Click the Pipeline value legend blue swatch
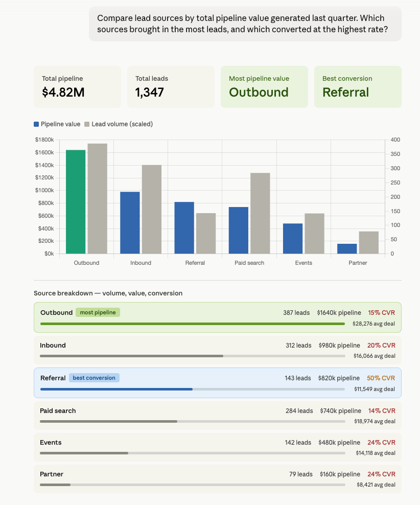 (x=36, y=124)
